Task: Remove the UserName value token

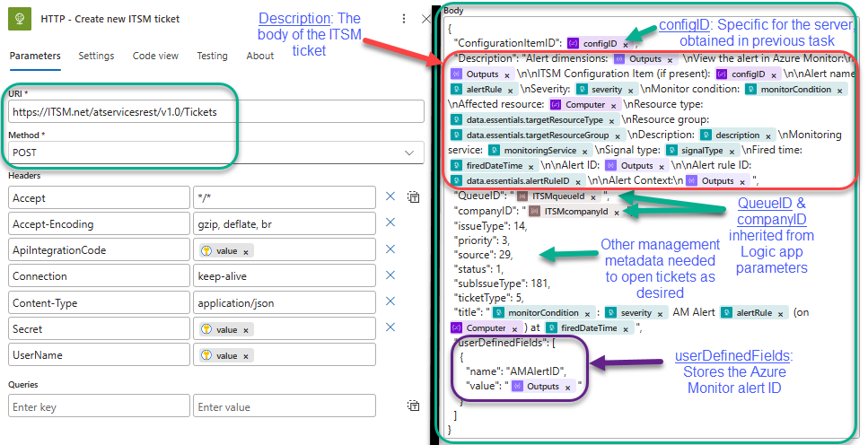Action: coord(246,356)
